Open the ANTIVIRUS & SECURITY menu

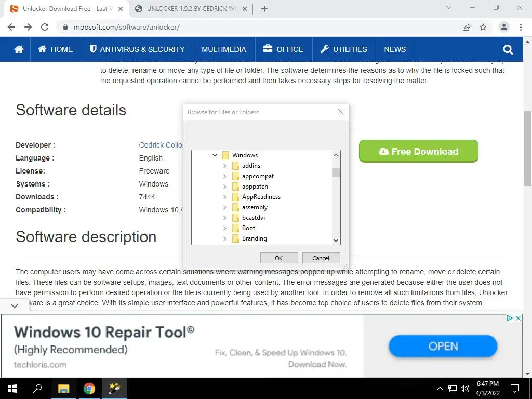click(x=137, y=49)
